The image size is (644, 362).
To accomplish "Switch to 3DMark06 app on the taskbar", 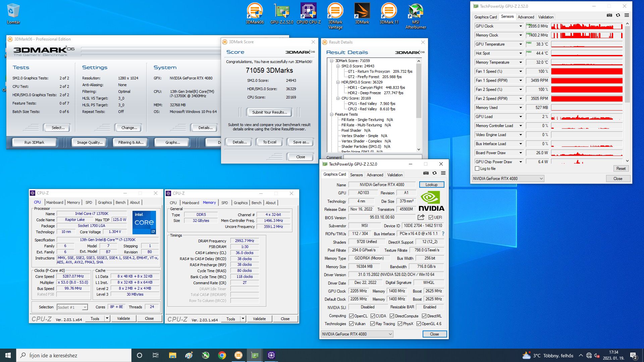I will pos(238,355).
